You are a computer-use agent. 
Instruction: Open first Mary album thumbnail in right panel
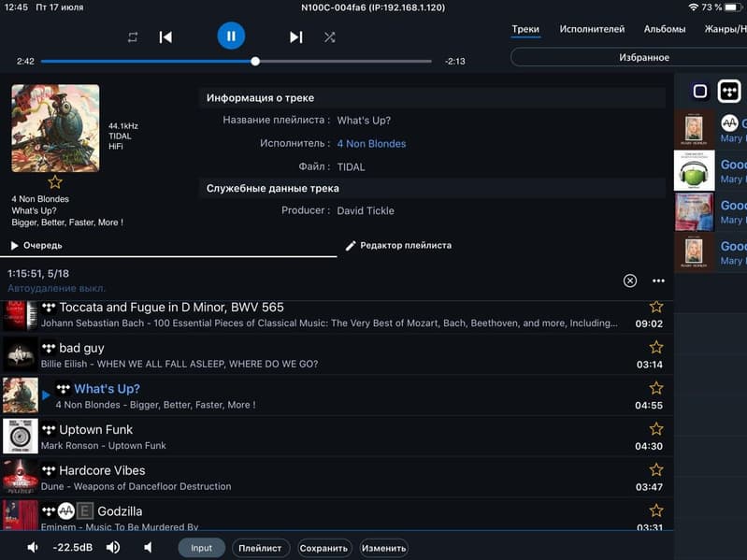[694, 130]
